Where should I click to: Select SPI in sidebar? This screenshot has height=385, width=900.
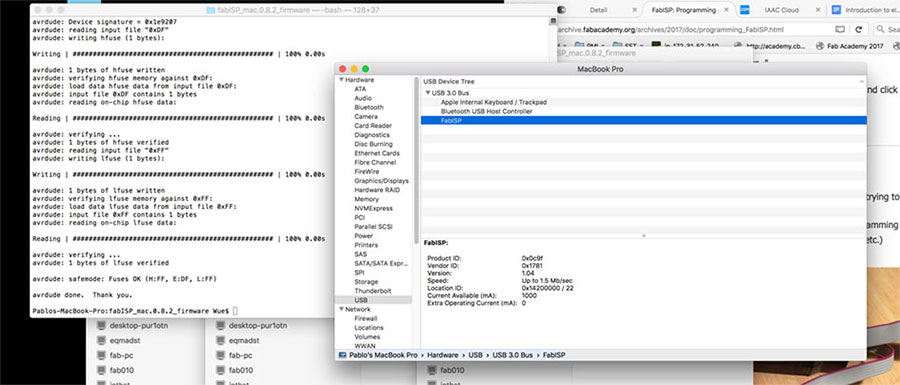359,273
